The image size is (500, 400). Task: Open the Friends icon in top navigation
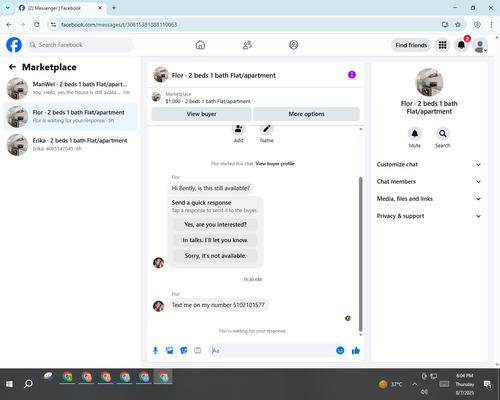coord(247,45)
